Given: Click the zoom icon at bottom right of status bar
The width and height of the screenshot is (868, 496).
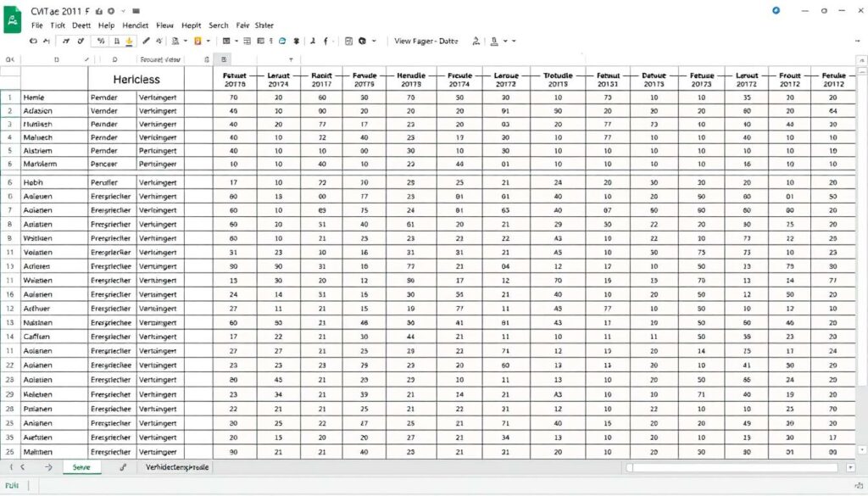Looking at the screenshot, I should pos(858,486).
